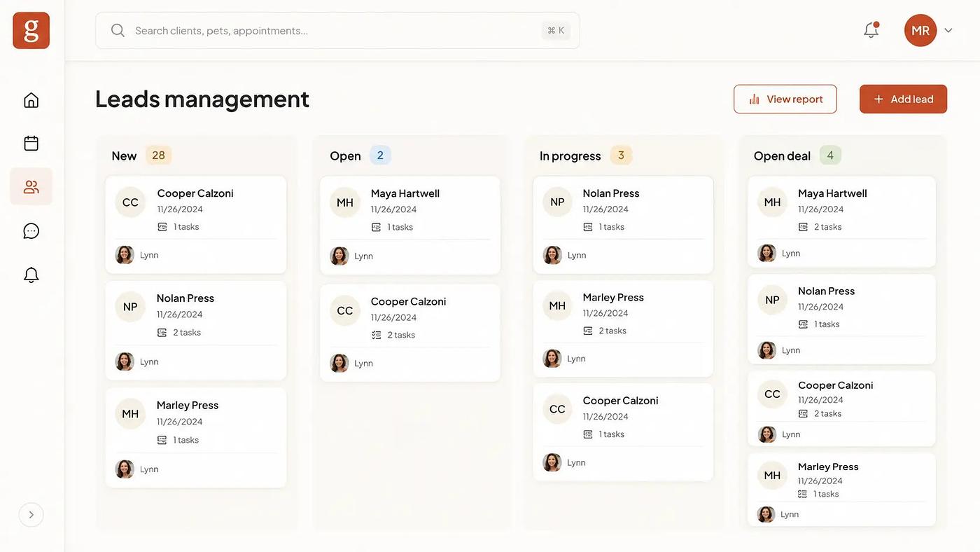This screenshot has height=552, width=980.
Task: Click the Open column count badge 2
Action: pyautogui.click(x=380, y=155)
